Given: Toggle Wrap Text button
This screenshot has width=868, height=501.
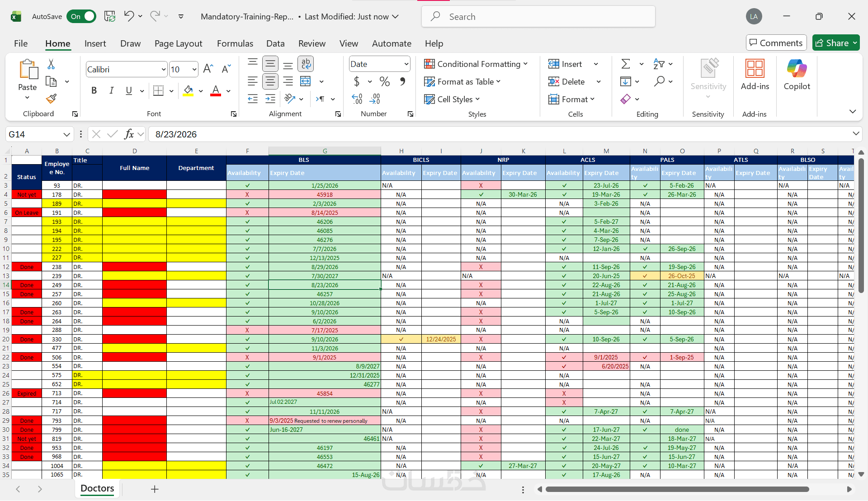Looking at the screenshot, I should coord(306,64).
